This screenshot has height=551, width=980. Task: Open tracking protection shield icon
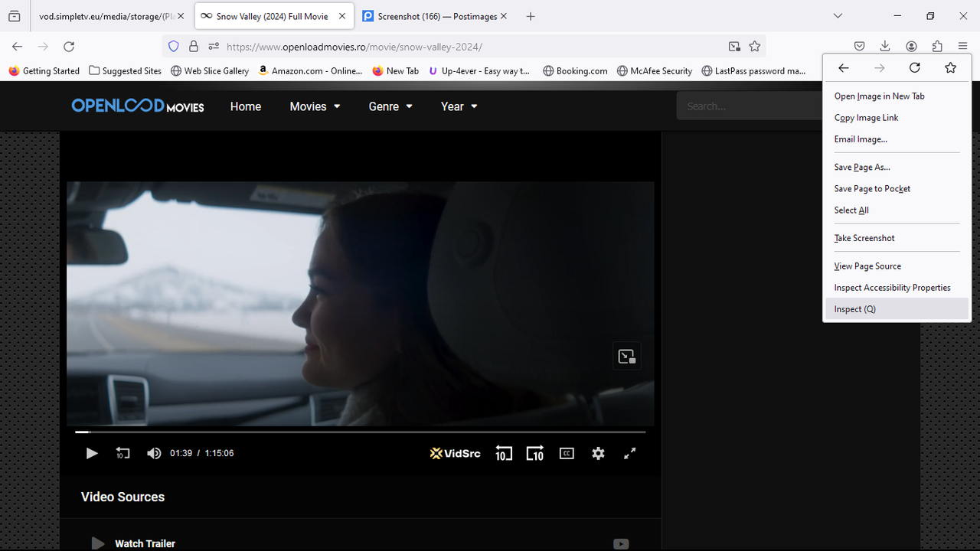click(x=174, y=47)
